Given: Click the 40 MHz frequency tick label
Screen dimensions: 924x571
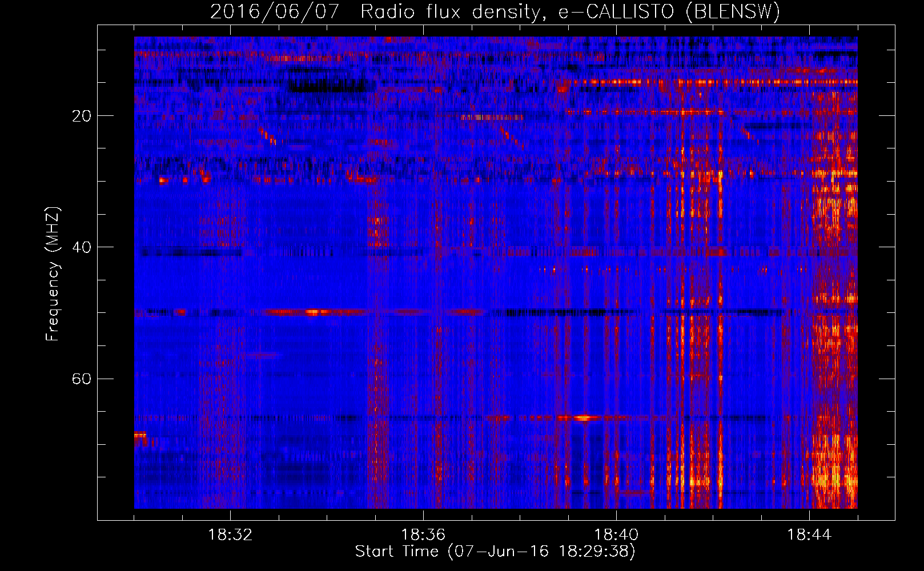Looking at the screenshot, I should click(x=81, y=247).
